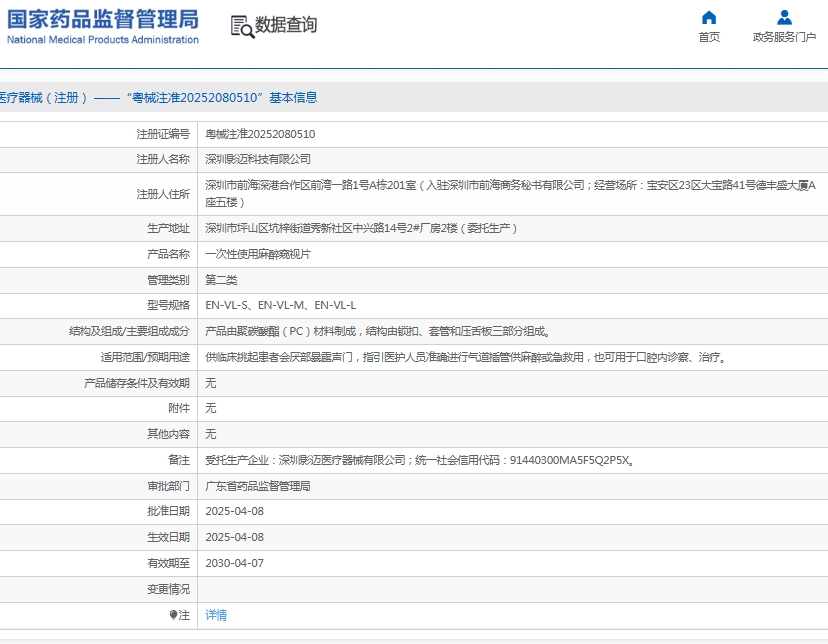828x644 pixels.
Task: Click the 管理类别 label
Action: point(168,280)
